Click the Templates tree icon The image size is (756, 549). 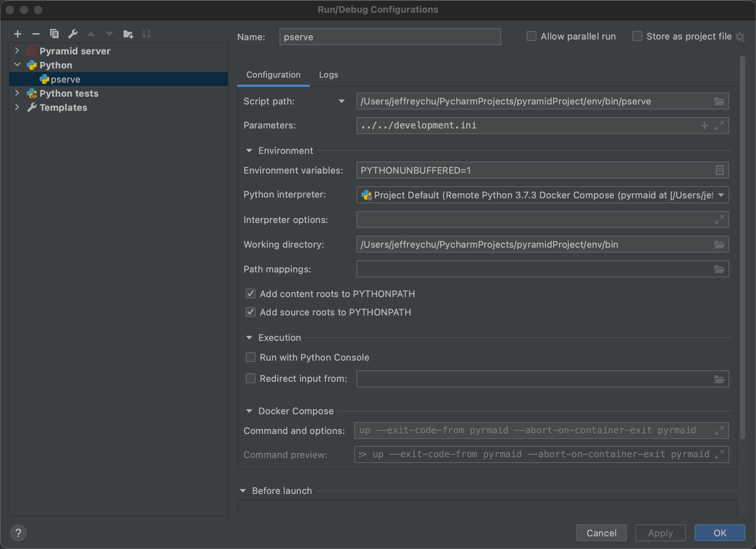(32, 107)
